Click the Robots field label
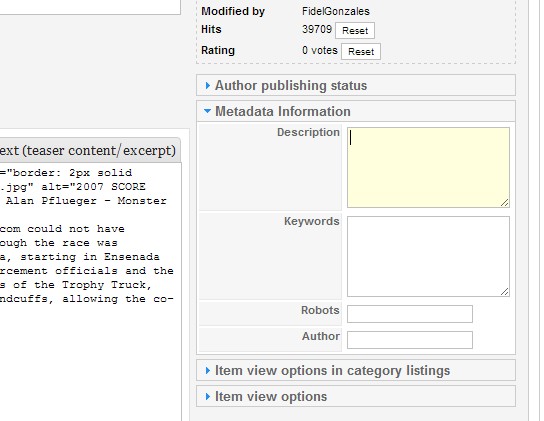 pos(320,310)
